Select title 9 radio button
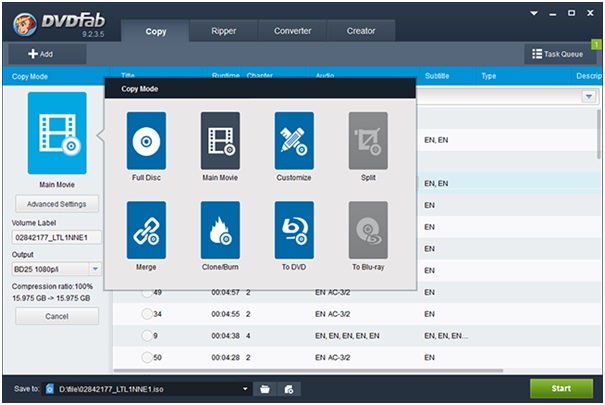Viewport: 605px width, 405px height. [147, 336]
